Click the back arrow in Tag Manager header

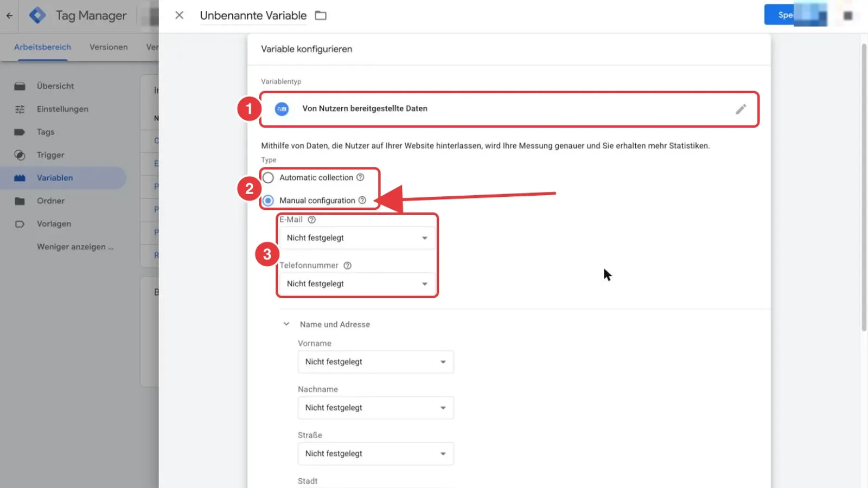point(9,16)
